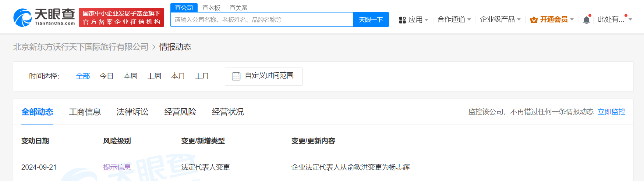Select 上月 time filter
Viewport: 644px width, 181px height.
coord(202,76)
